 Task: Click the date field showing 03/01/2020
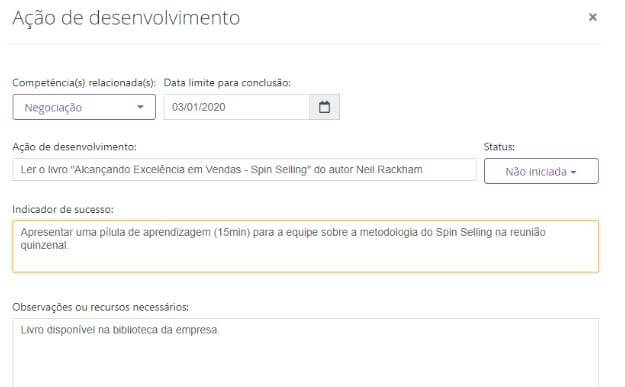[236, 107]
